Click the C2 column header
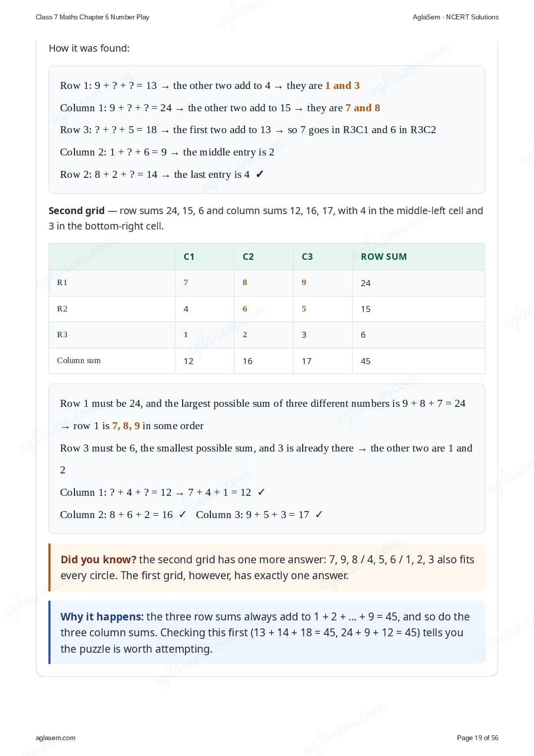 coord(248,256)
